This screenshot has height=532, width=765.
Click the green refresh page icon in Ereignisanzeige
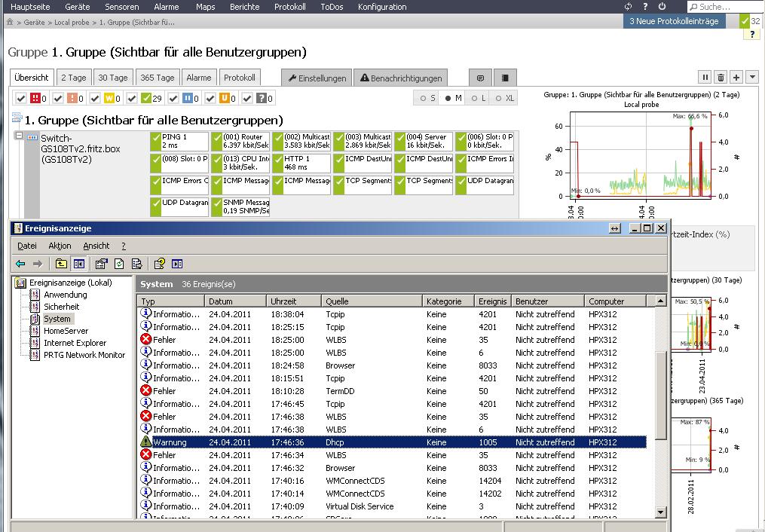point(119,264)
